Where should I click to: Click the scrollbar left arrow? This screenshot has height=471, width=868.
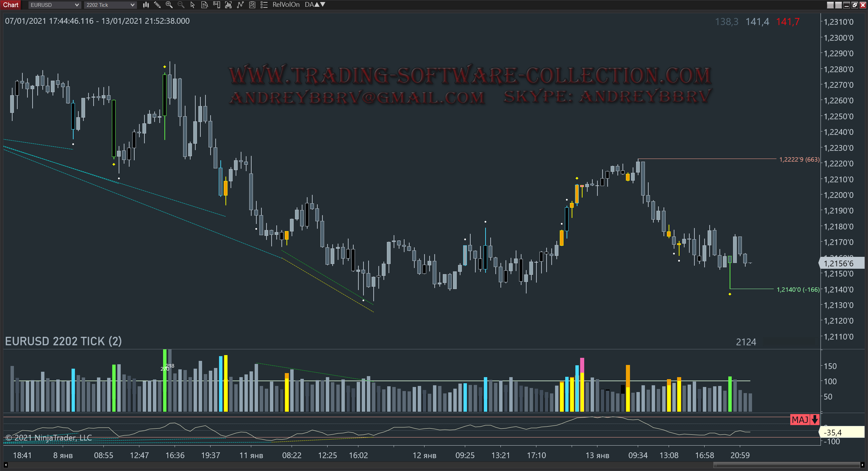click(x=6, y=465)
